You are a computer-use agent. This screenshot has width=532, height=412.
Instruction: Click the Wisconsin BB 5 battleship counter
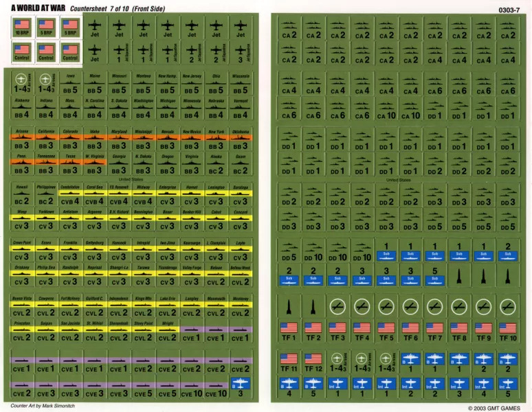(x=240, y=84)
